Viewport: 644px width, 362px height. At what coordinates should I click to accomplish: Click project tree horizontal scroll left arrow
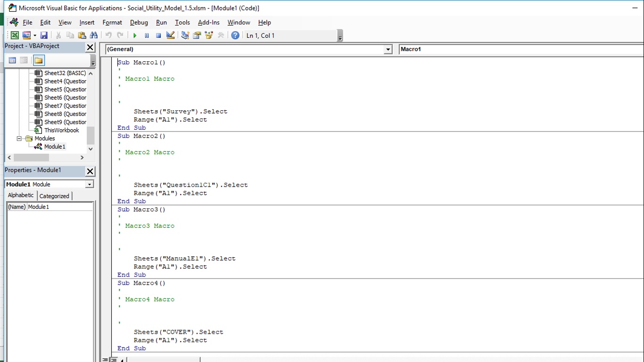(9, 157)
